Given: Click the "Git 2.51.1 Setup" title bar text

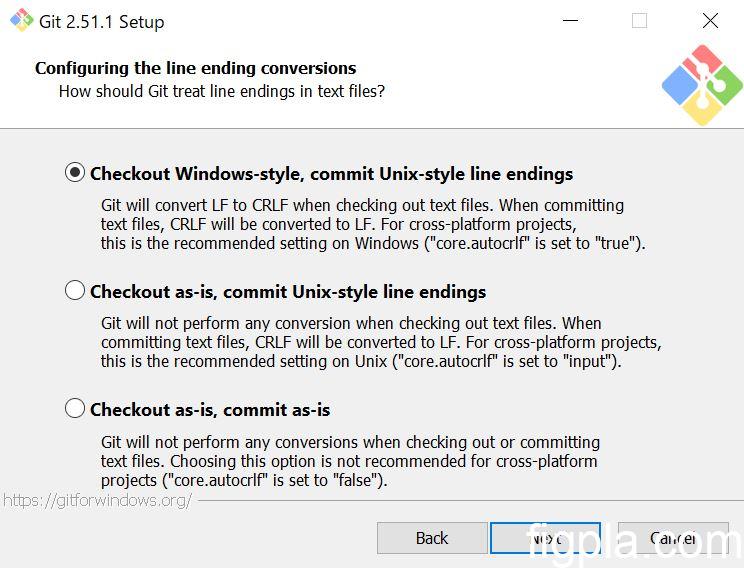Looking at the screenshot, I should tap(101, 21).
